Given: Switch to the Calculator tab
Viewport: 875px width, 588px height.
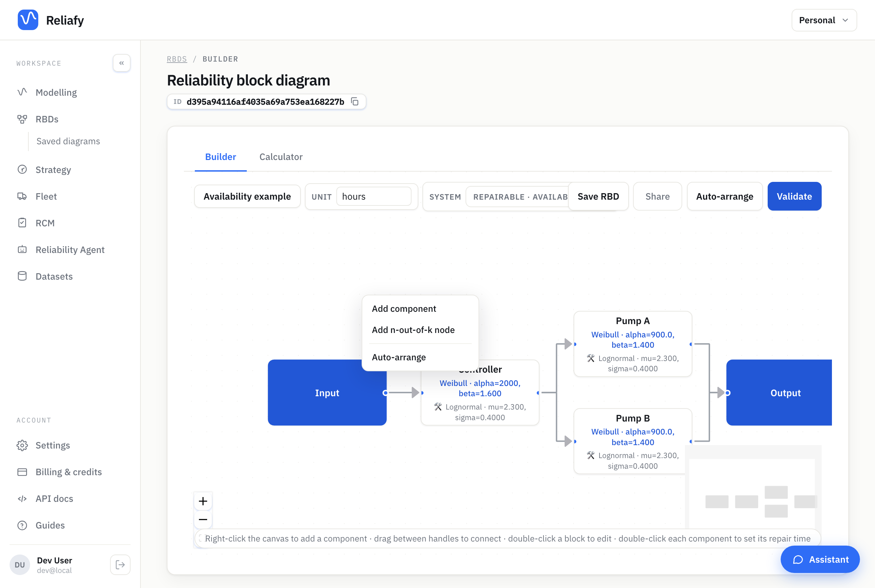Looking at the screenshot, I should (x=281, y=157).
